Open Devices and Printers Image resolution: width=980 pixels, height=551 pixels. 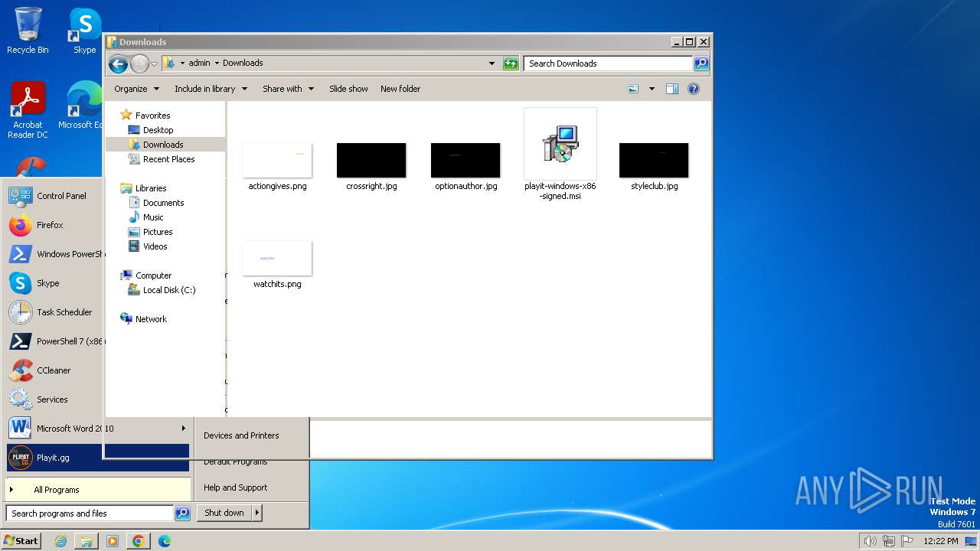coord(241,435)
